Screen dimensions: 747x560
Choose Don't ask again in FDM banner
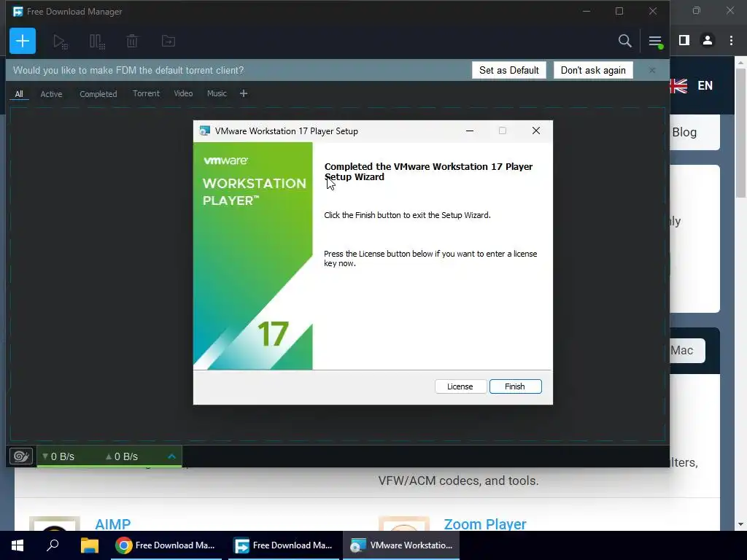click(593, 70)
